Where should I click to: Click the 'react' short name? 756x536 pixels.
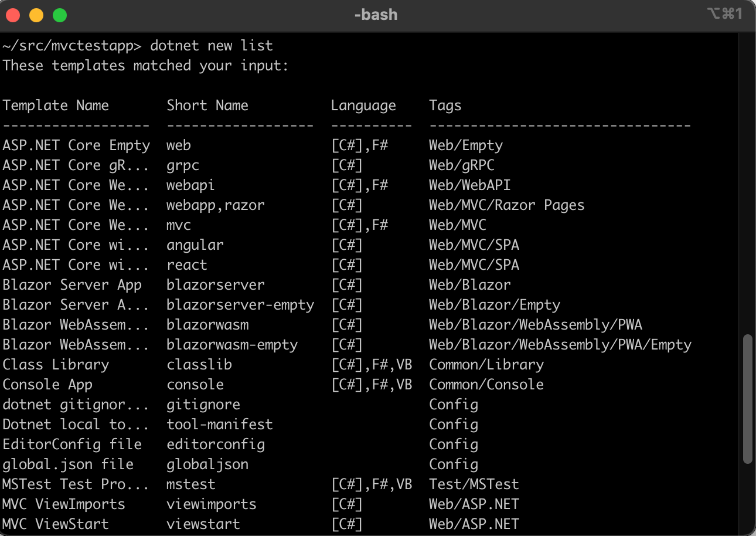[187, 265]
